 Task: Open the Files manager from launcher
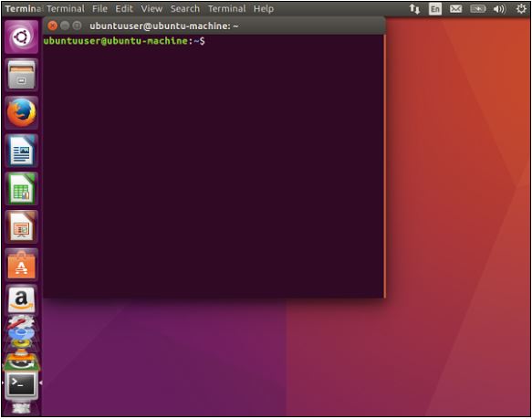(x=21, y=74)
